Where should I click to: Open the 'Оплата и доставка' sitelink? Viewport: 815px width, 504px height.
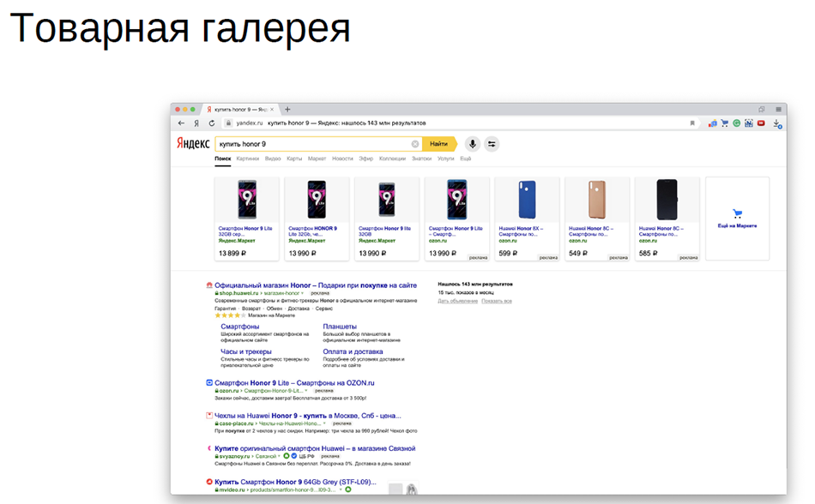353,351
